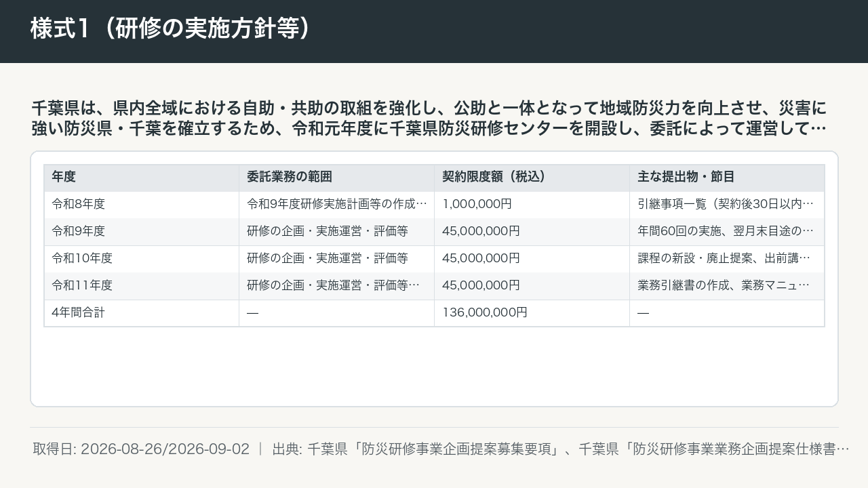Select the 令和8年度 row cell

point(142,204)
